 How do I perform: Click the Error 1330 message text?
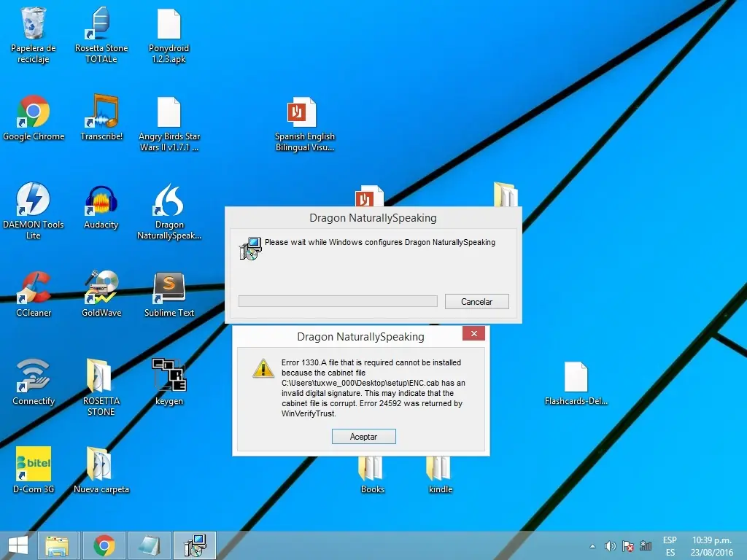pos(373,388)
